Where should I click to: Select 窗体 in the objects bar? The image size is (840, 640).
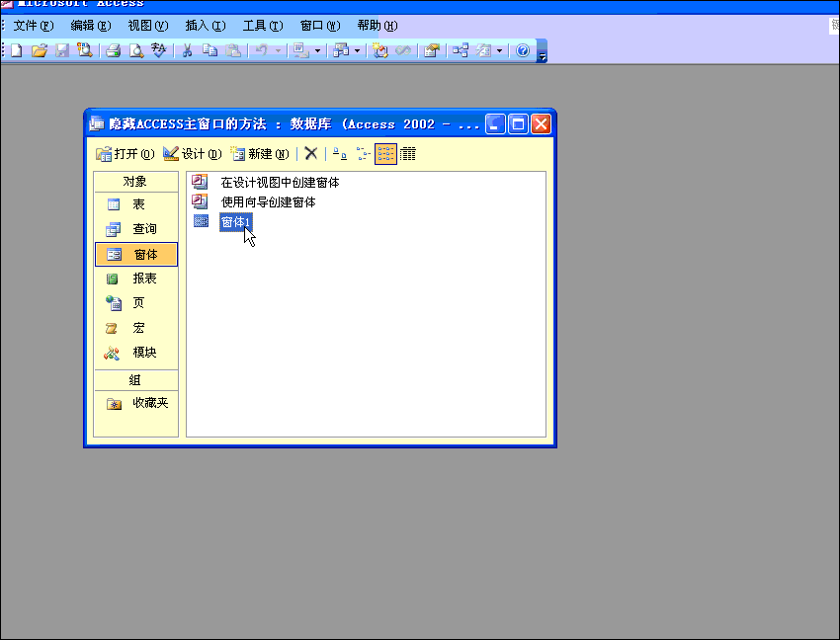pos(136,255)
